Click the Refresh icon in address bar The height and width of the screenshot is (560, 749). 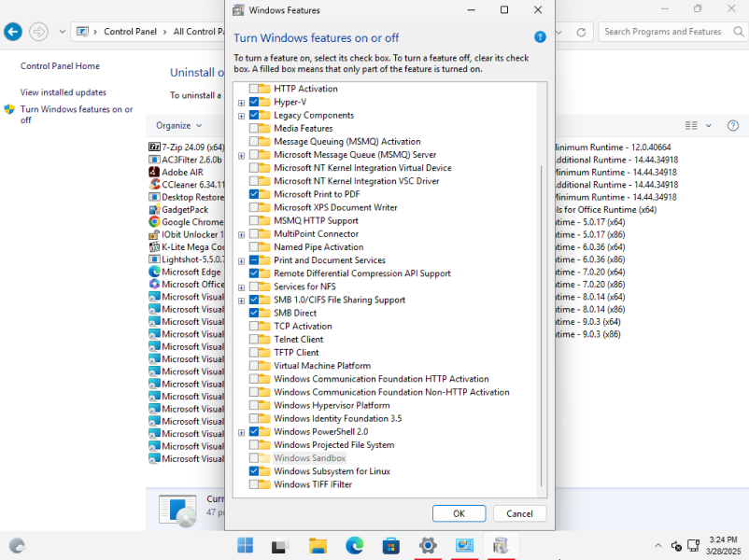581,32
